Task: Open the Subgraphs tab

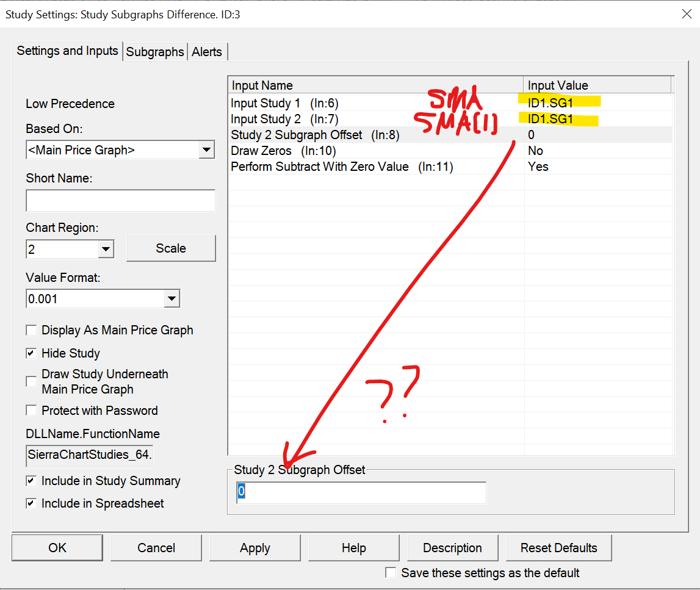Action: (155, 52)
